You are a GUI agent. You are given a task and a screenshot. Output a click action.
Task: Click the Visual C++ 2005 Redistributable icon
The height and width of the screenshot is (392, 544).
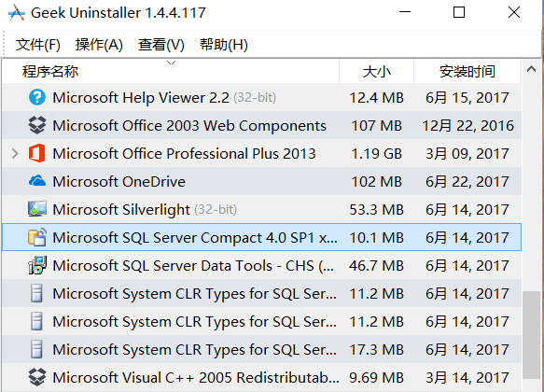36,377
